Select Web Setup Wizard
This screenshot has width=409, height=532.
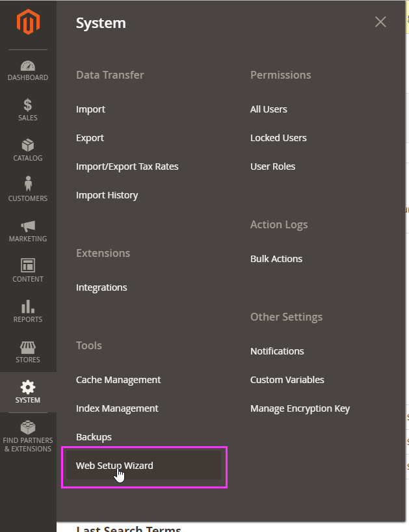pyautogui.click(x=114, y=465)
